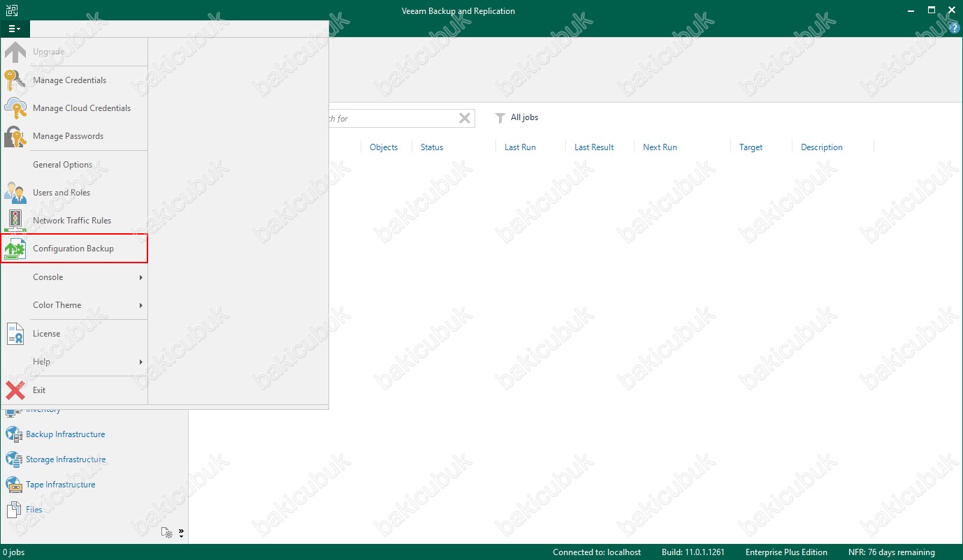
Task: Click the License certificate icon
Action: click(x=15, y=334)
